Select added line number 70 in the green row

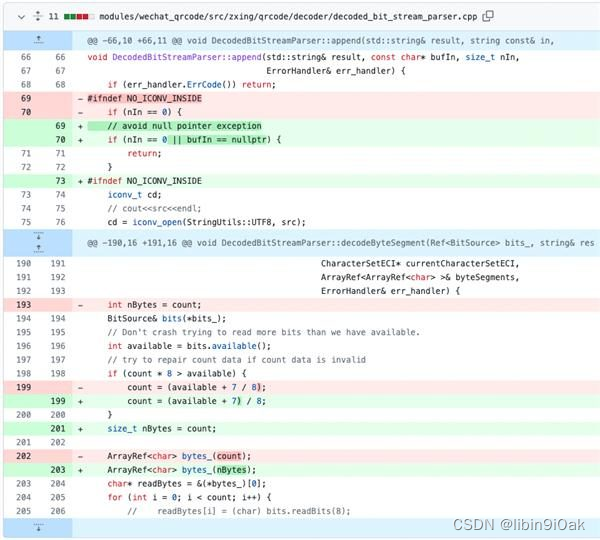pos(60,140)
